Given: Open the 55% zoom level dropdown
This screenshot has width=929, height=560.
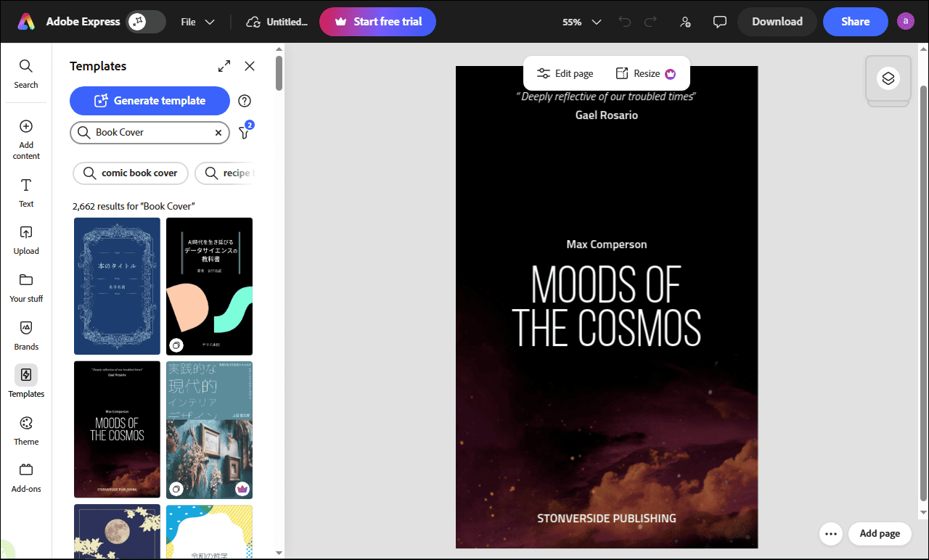Looking at the screenshot, I should coord(581,22).
